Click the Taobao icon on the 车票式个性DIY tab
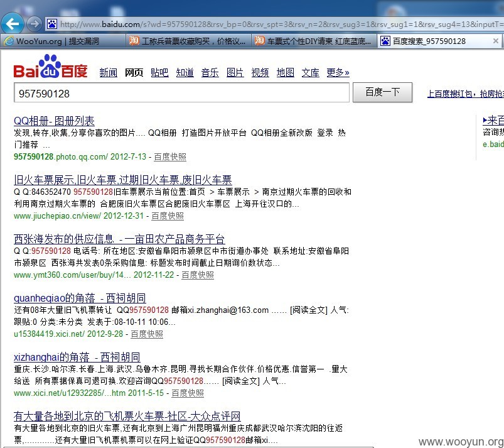504x448 pixels. coord(259,41)
